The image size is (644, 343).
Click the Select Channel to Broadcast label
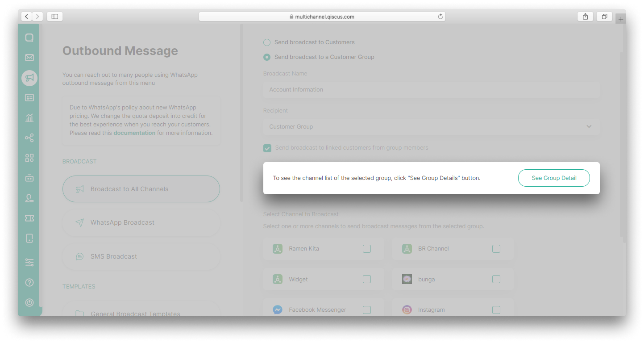pos(301,214)
